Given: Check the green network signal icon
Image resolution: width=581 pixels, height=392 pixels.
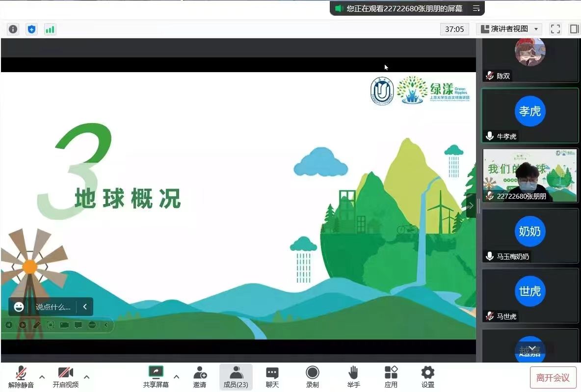Looking at the screenshot, I should pyautogui.click(x=50, y=29).
